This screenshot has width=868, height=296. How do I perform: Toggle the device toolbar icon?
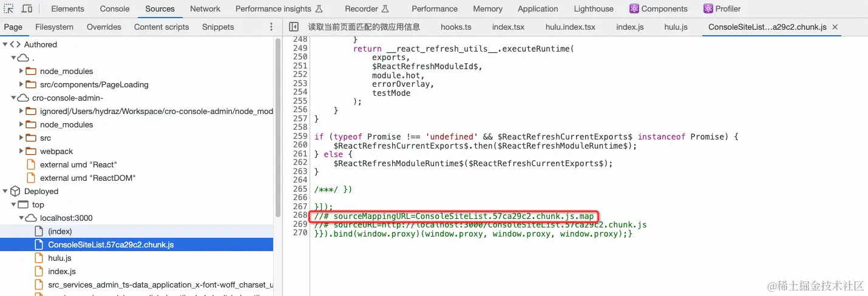tap(27, 8)
